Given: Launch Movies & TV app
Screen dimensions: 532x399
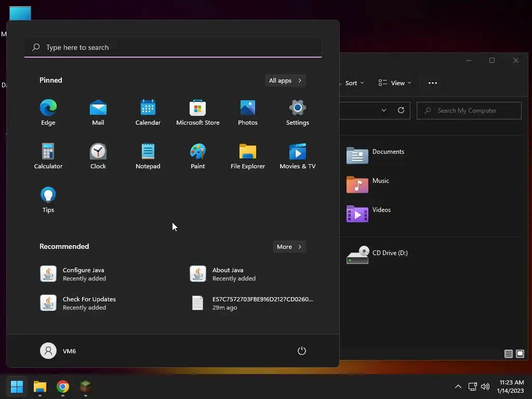Looking at the screenshot, I should point(298,156).
